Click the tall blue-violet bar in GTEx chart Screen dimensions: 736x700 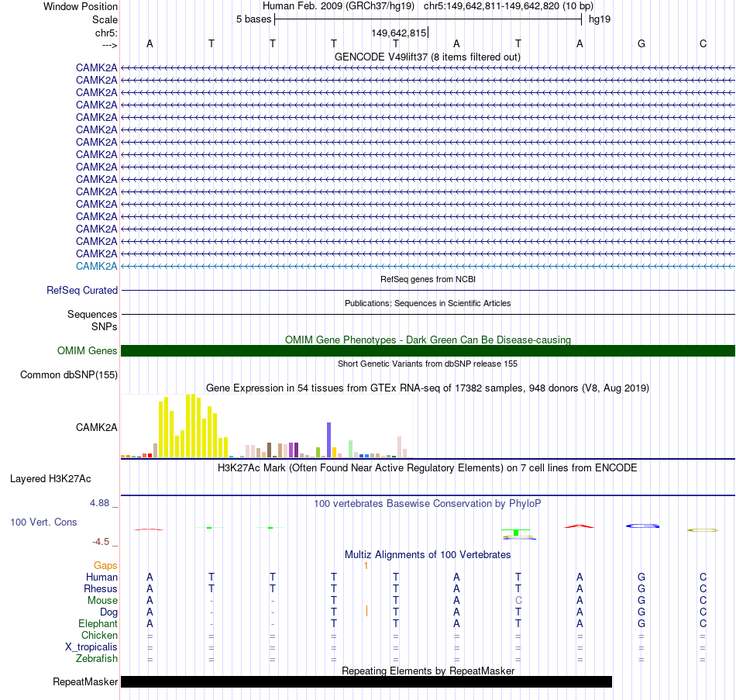pos(329,440)
